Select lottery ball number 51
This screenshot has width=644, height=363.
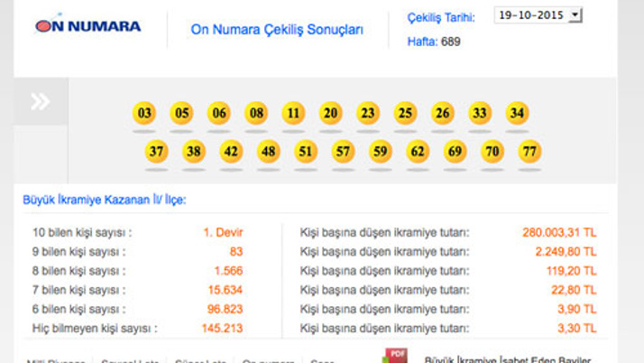pos(306,152)
